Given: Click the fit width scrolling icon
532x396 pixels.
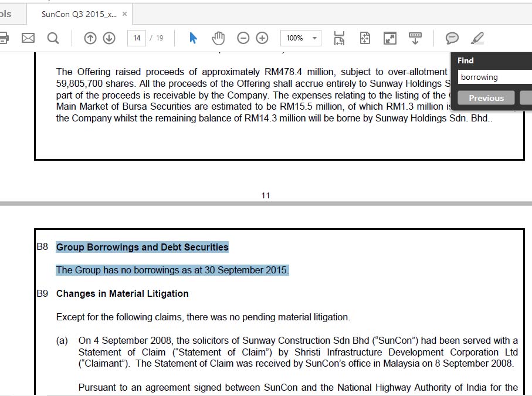Looking at the screenshot, I should point(339,38).
